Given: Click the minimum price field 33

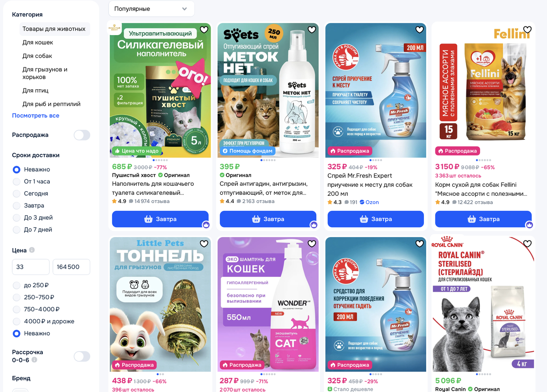Looking at the screenshot, I should tap(31, 267).
